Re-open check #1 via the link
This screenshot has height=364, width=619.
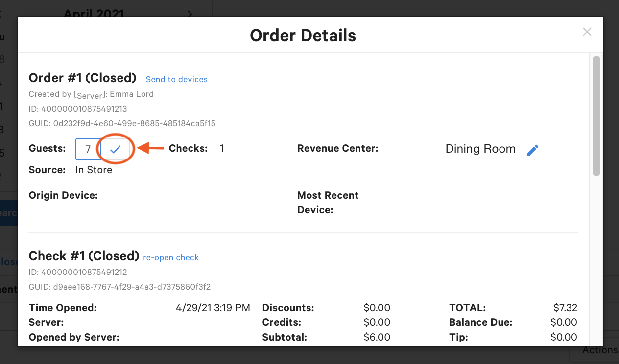[171, 257]
